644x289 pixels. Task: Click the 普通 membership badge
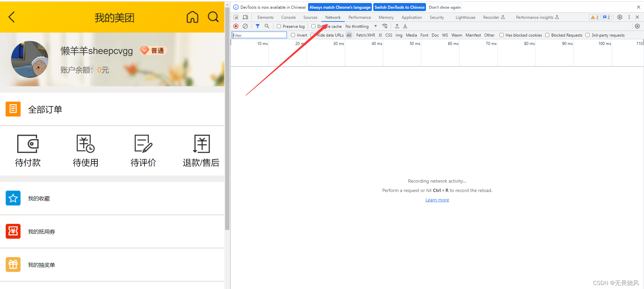(154, 50)
